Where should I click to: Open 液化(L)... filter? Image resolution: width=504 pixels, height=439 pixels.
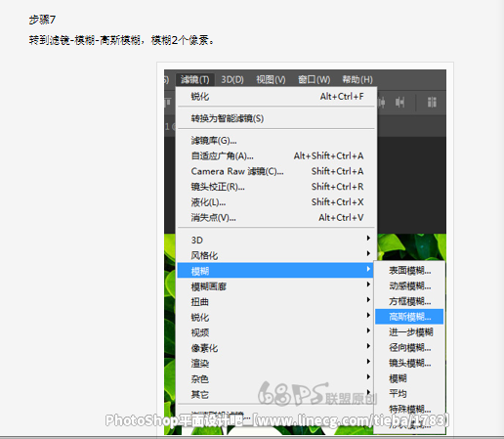point(276,202)
